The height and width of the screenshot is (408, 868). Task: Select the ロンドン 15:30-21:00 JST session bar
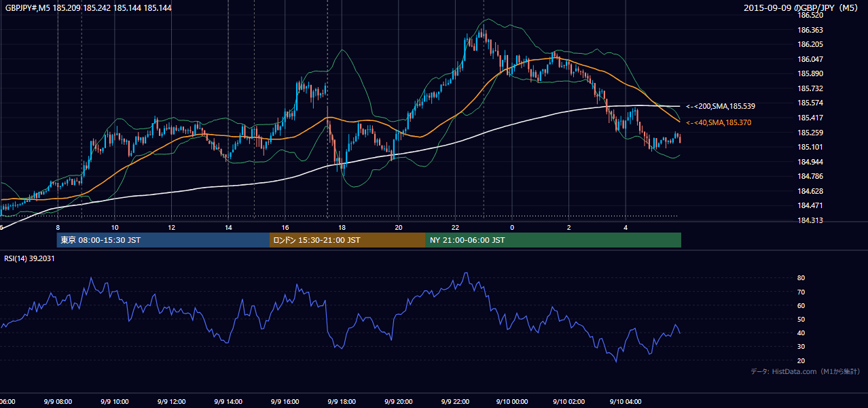click(348, 240)
